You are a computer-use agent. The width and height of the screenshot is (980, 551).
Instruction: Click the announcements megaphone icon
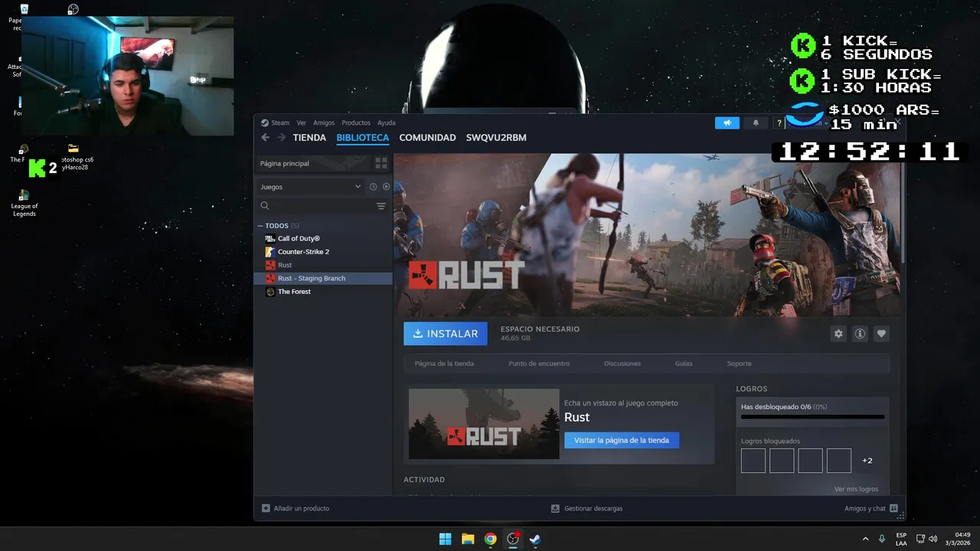coord(727,122)
